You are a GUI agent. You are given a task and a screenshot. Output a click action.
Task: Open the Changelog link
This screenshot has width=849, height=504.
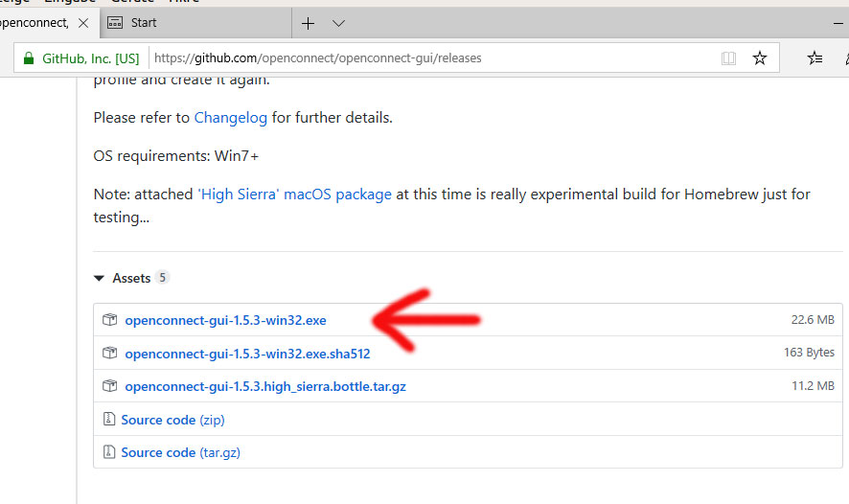[230, 118]
